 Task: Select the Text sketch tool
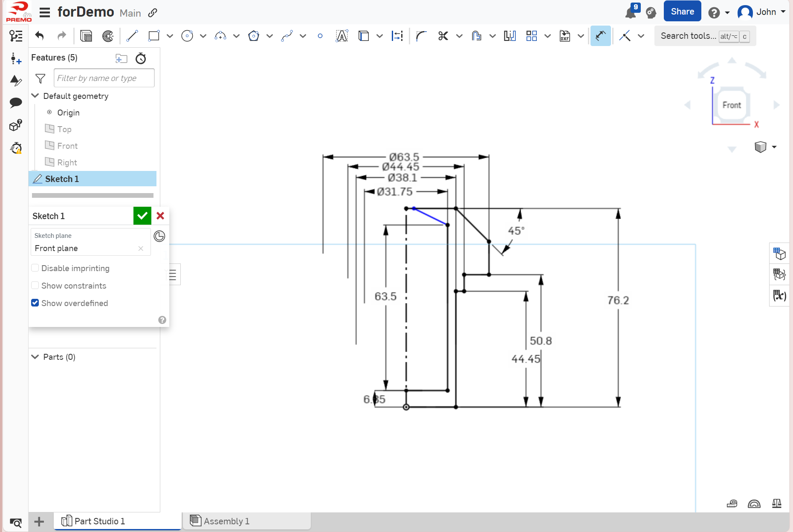(342, 36)
